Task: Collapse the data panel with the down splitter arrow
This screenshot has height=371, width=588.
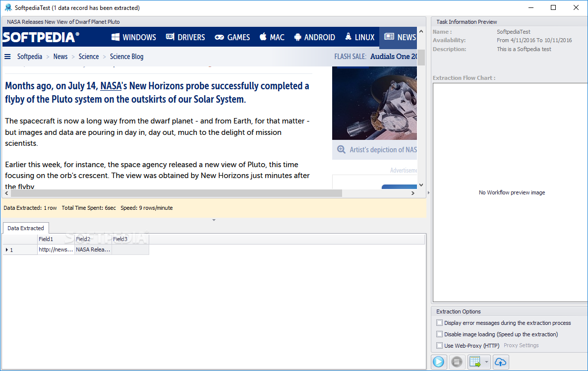Action: coord(214,220)
